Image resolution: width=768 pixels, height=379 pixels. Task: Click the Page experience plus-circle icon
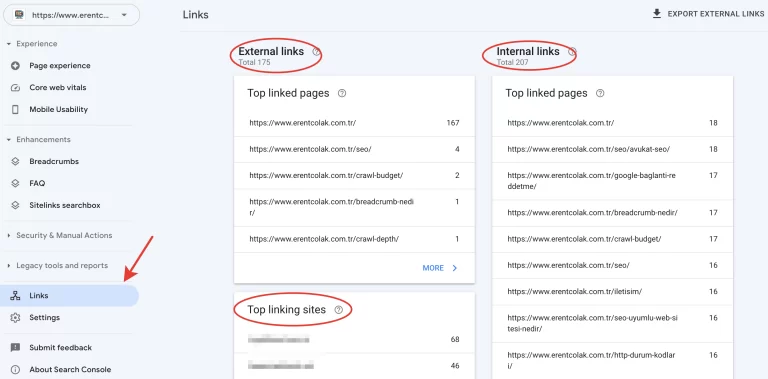[15, 66]
